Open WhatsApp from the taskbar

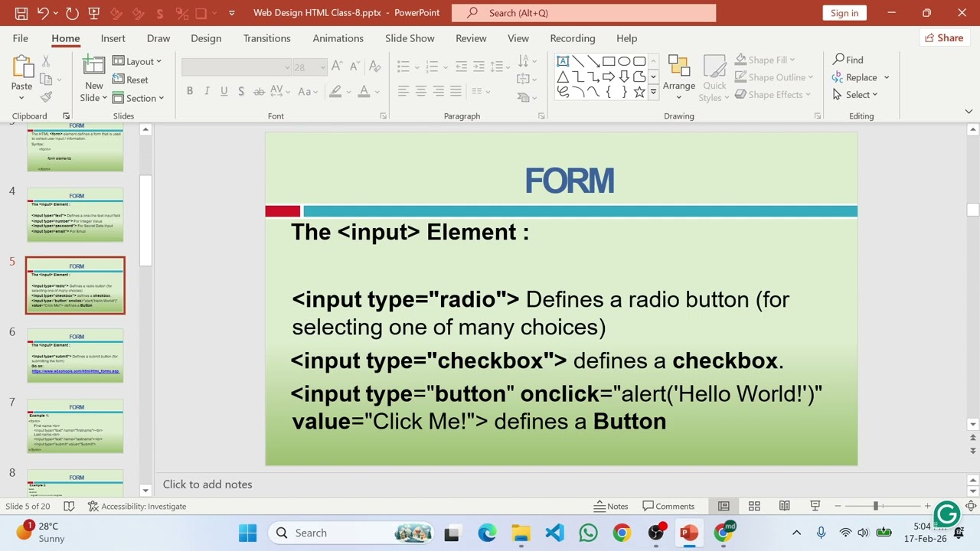[588, 533]
